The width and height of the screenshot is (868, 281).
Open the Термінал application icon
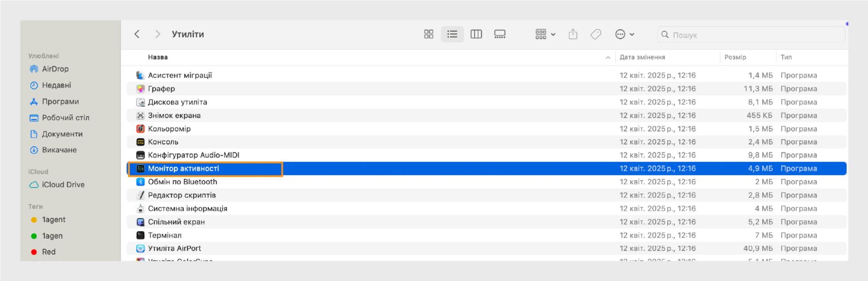(141, 235)
